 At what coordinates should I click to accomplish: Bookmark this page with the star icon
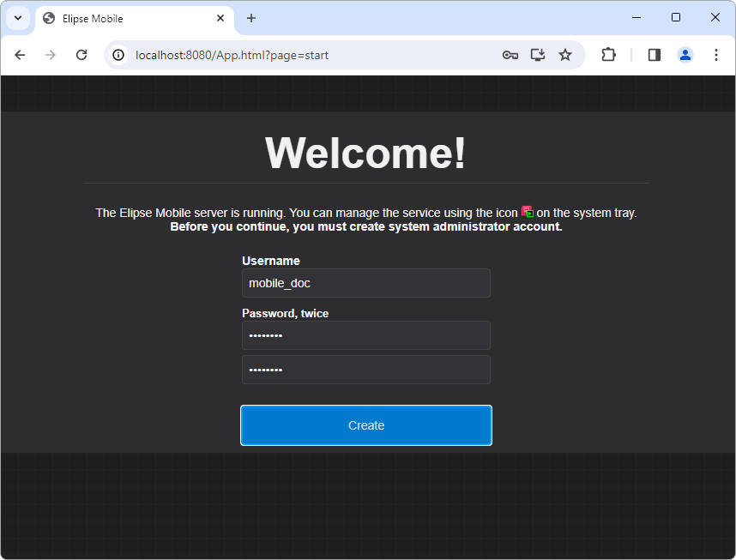tap(565, 55)
